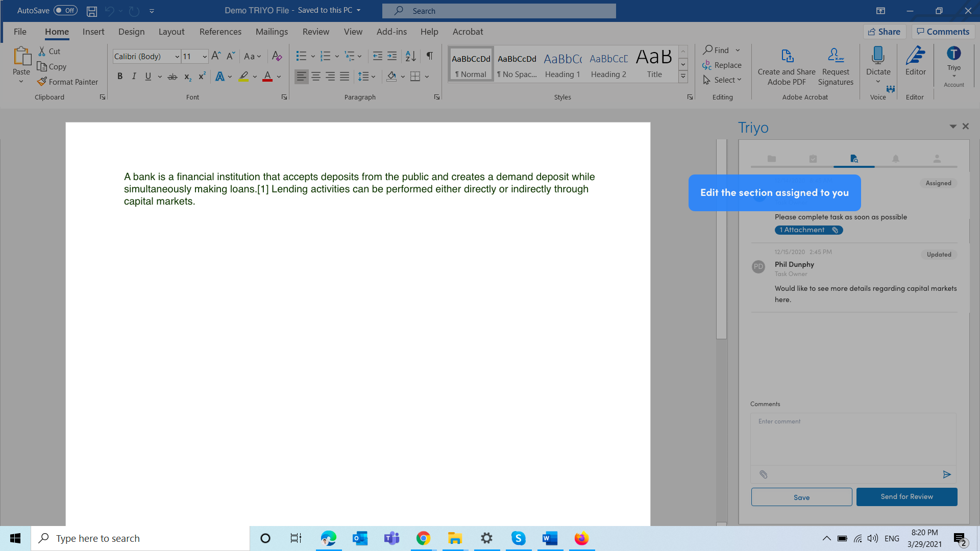Click Send for Review button
This screenshot has width=980, height=551.
(906, 497)
